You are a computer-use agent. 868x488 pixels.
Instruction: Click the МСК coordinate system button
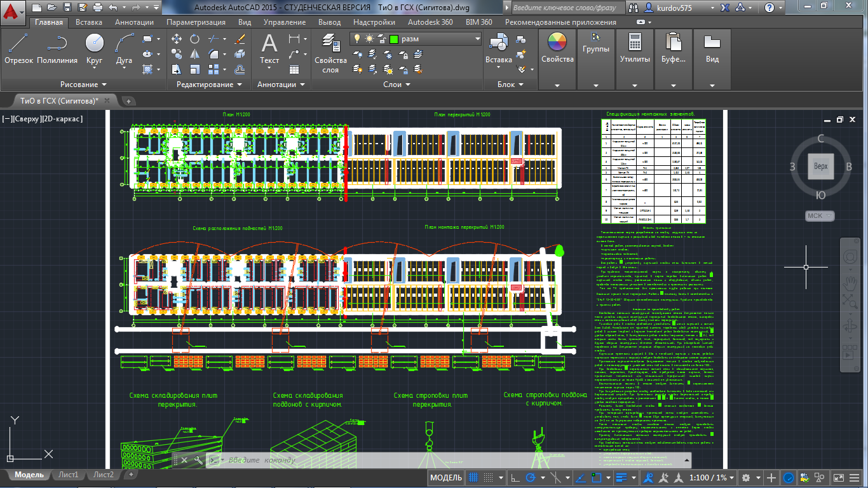point(820,216)
